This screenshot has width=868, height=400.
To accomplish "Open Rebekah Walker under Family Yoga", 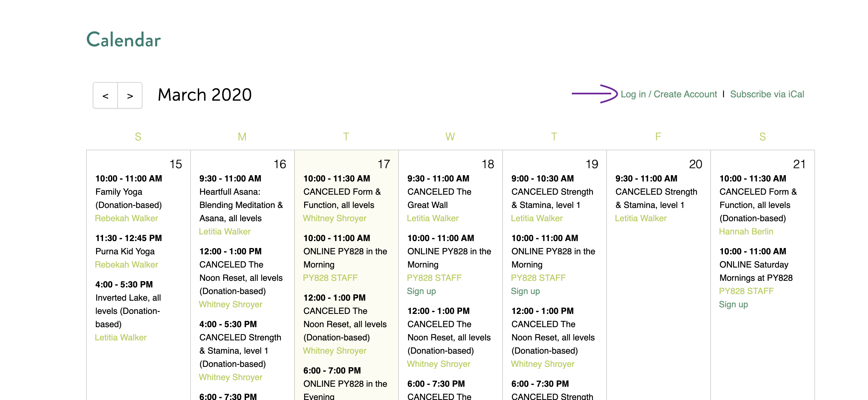I will tap(126, 218).
